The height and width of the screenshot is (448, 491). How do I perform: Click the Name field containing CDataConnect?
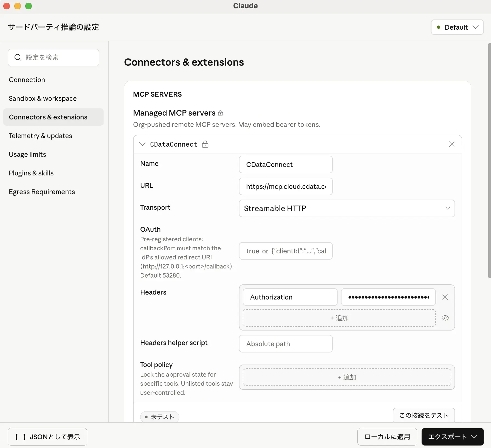pyautogui.click(x=286, y=164)
